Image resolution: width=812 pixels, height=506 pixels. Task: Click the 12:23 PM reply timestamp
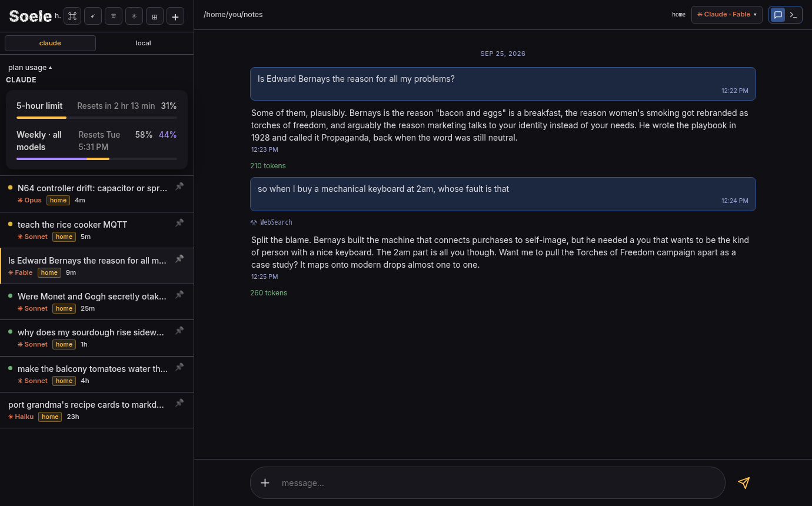click(265, 149)
